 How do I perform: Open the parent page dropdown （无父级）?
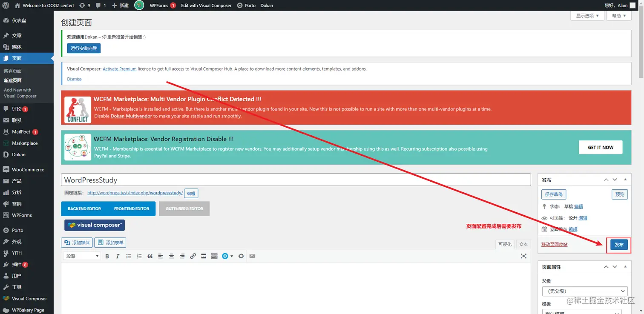(x=585, y=291)
